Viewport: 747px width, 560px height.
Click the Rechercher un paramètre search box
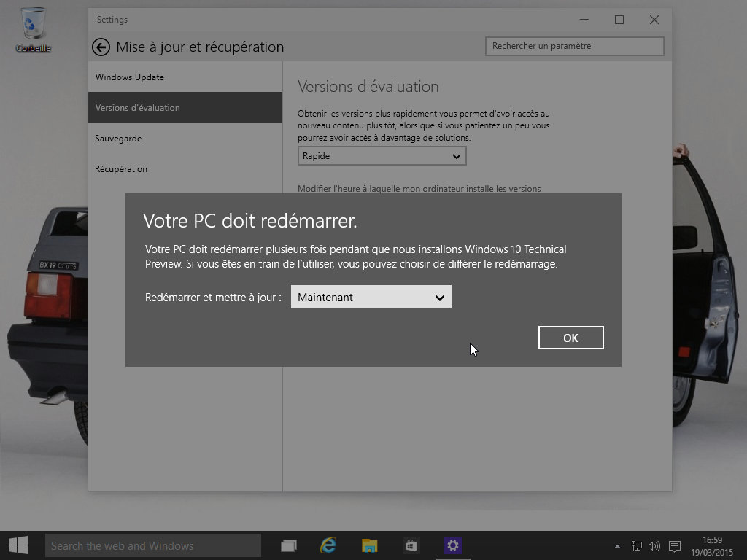574,46
